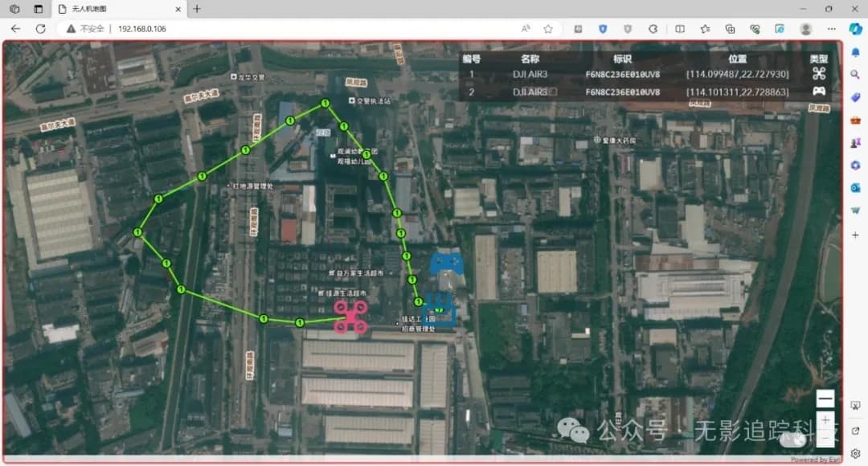This screenshot has width=868, height=466.
Task: Open the split screen view icon
Action: click(x=680, y=28)
